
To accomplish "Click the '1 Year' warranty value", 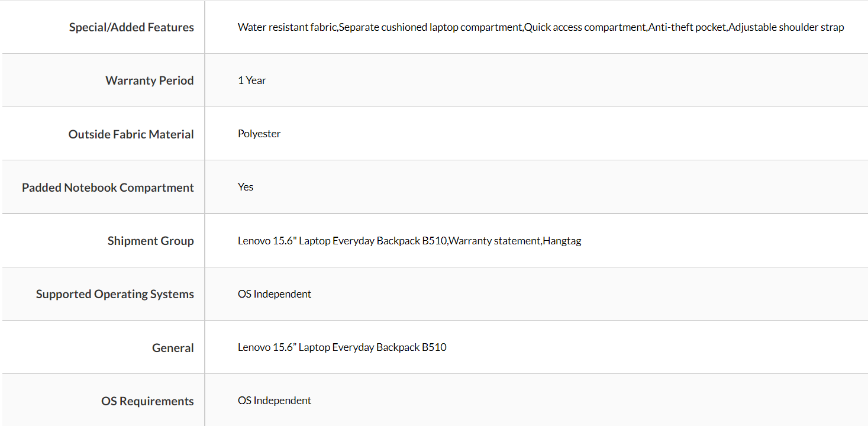I will coord(252,80).
